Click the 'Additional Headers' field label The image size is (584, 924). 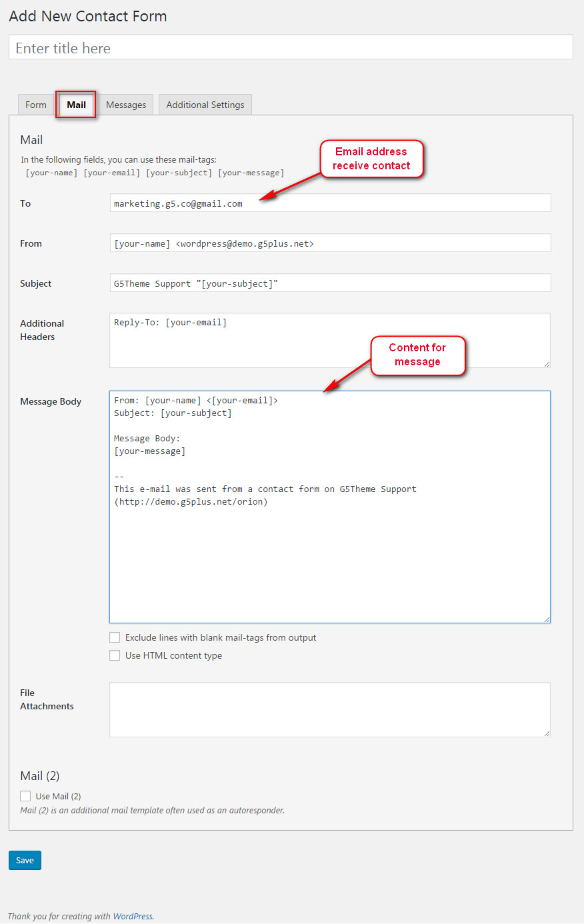tap(42, 331)
